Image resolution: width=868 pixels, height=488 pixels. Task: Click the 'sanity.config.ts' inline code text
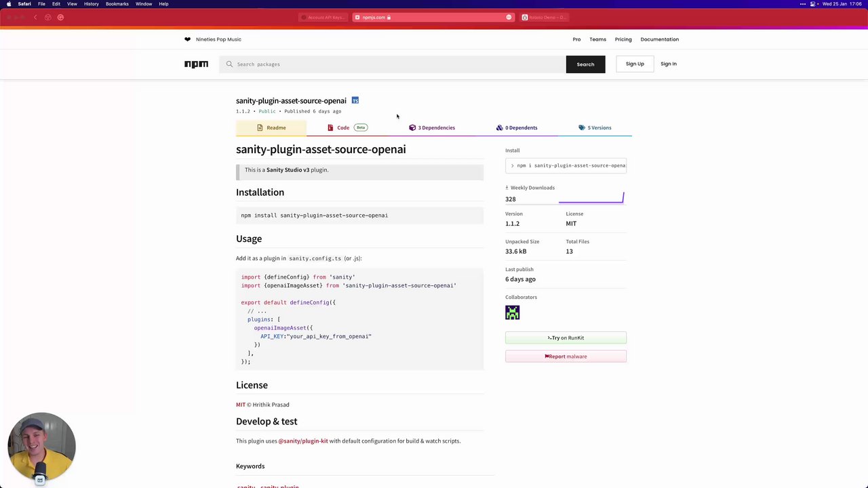pos(315,258)
